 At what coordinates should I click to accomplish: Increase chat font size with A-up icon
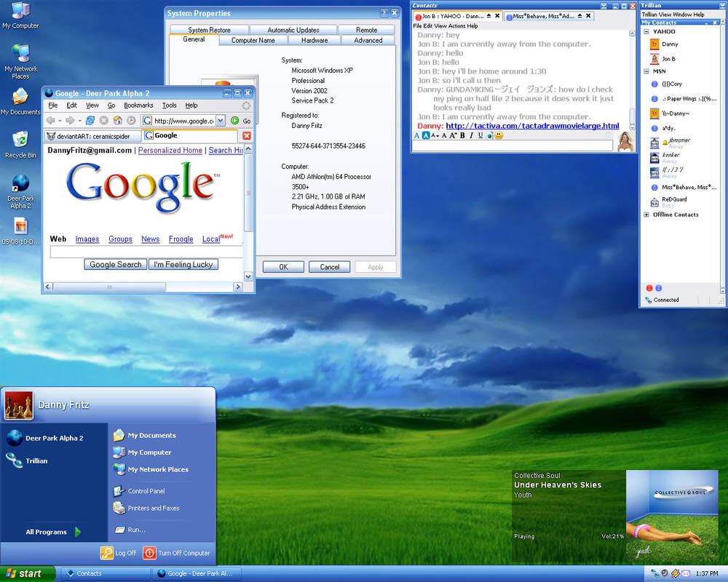pyautogui.click(x=453, y=135)
